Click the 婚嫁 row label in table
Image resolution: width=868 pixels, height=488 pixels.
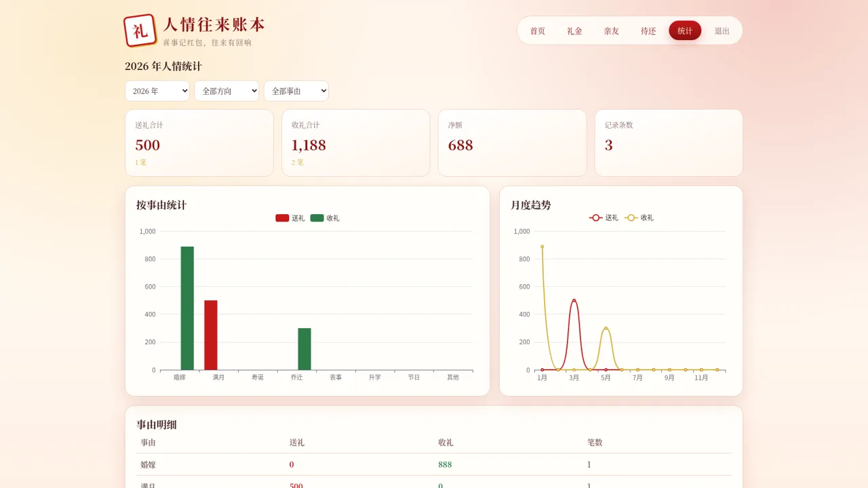[x=149, y=465]
